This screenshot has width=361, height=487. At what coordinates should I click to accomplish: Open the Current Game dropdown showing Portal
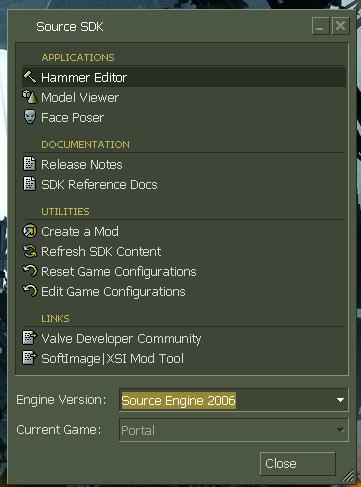point(234,430)
